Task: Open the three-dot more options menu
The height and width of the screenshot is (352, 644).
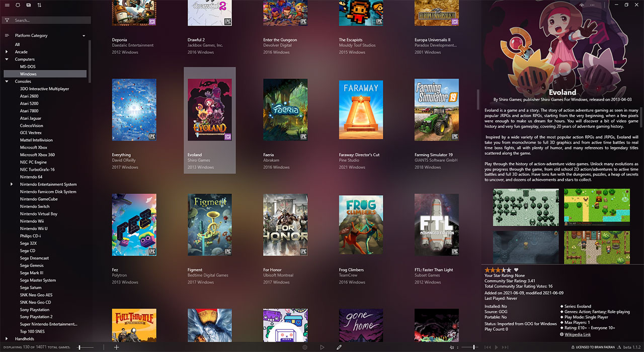Action: click(x=592, y=5)
